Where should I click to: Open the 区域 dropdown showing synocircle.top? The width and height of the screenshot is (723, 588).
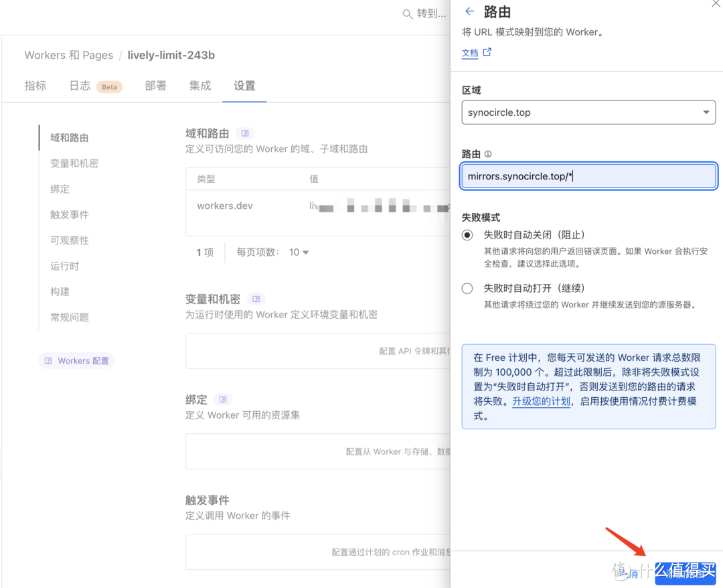pos(588,112)
